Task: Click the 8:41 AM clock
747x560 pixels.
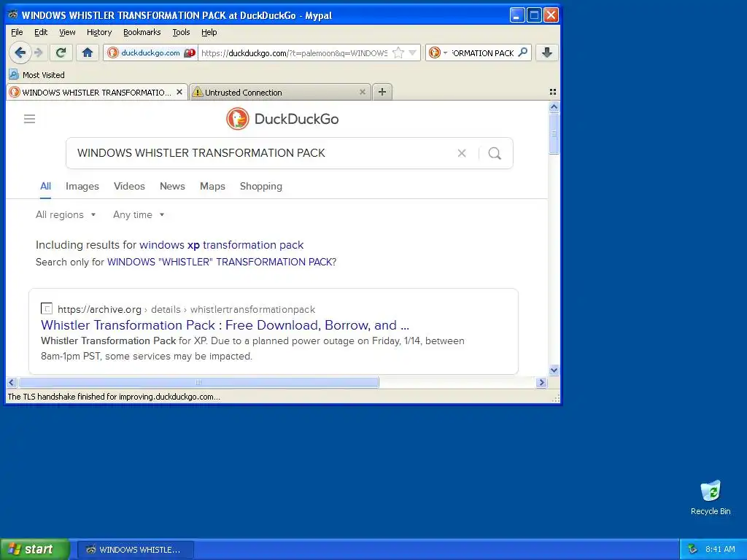Action: tap(720, 549)
